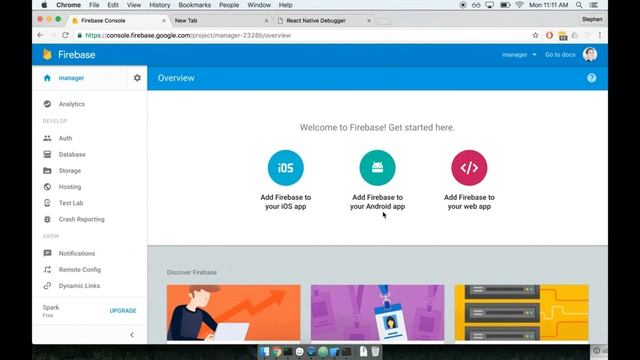Open a new tab with the tab-strip button
This screenshot has width=640, height=360.
[x=384, y=20]
